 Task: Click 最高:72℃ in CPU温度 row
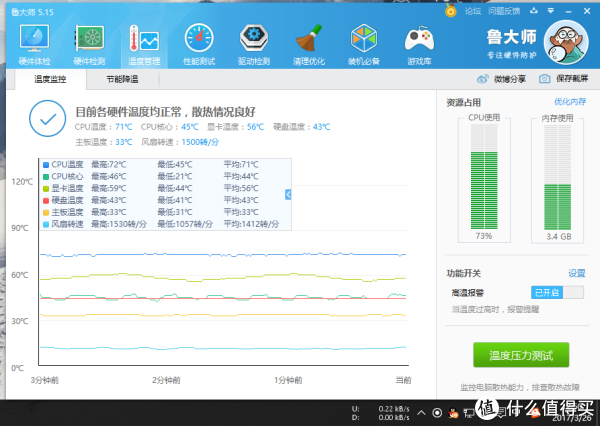pos(108,165)
